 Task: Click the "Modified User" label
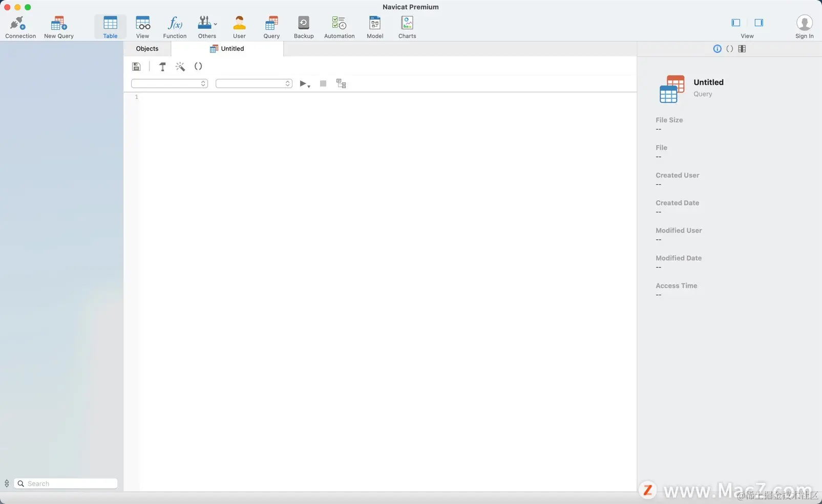pos(679,230)
